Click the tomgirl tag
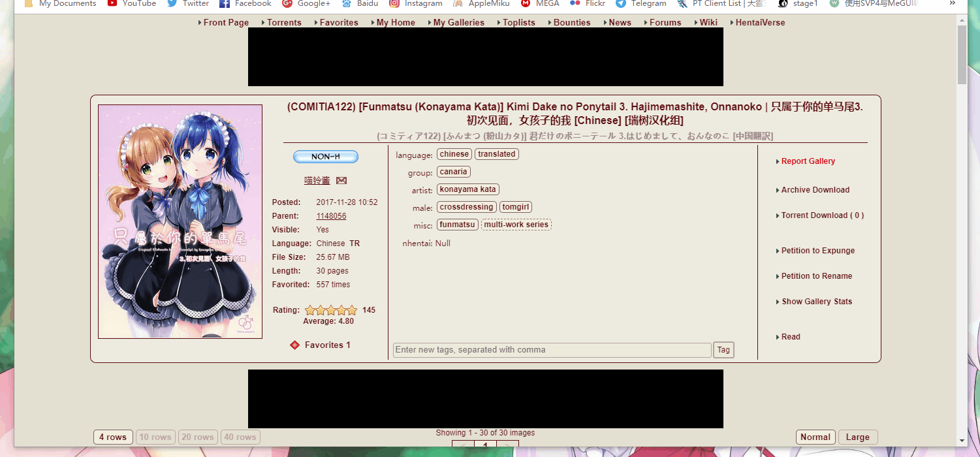 (516, 207)
